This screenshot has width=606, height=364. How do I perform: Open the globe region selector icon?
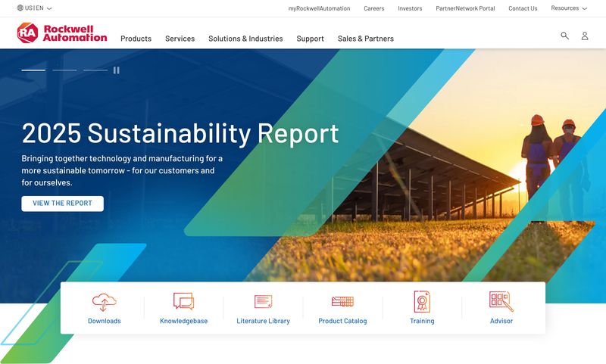pyautogui.click(x=20, y=8)
